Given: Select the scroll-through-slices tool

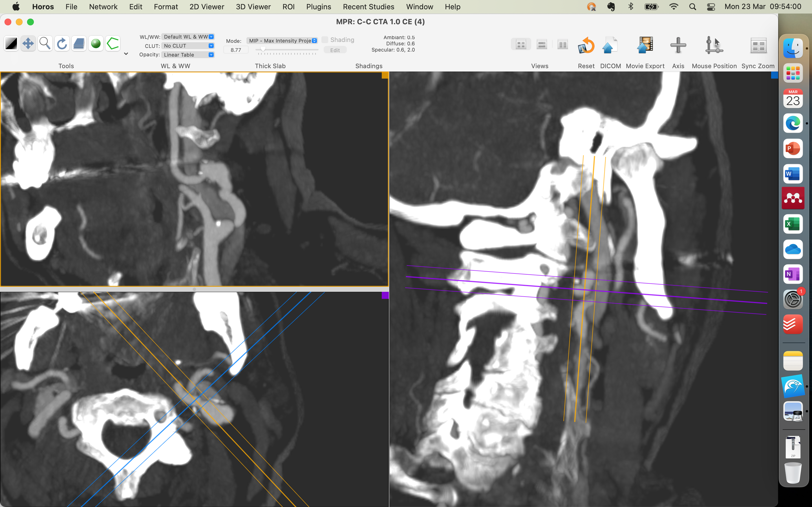Looking at the screenshot, I should (79, 44).
